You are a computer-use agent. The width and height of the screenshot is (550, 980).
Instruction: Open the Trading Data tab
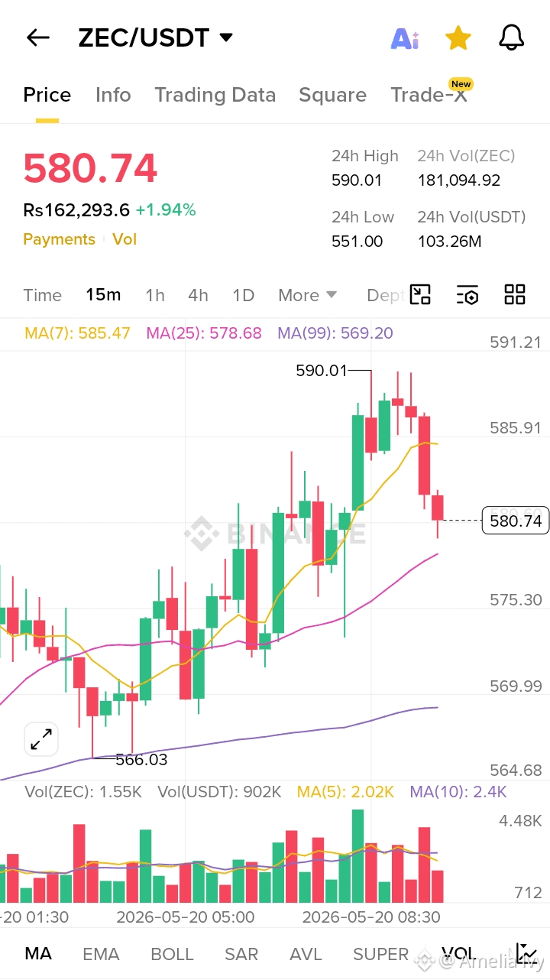215,95
